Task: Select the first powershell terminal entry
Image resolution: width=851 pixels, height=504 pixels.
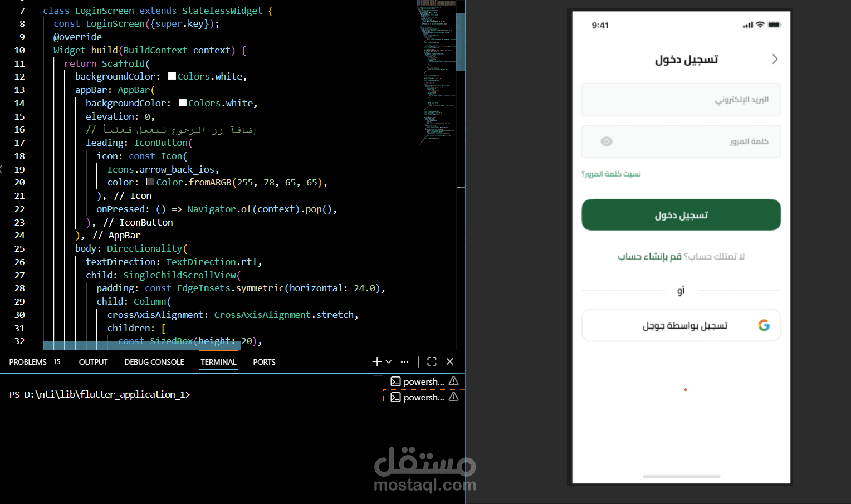Action: pyautogui.click(x=424, y=381)
